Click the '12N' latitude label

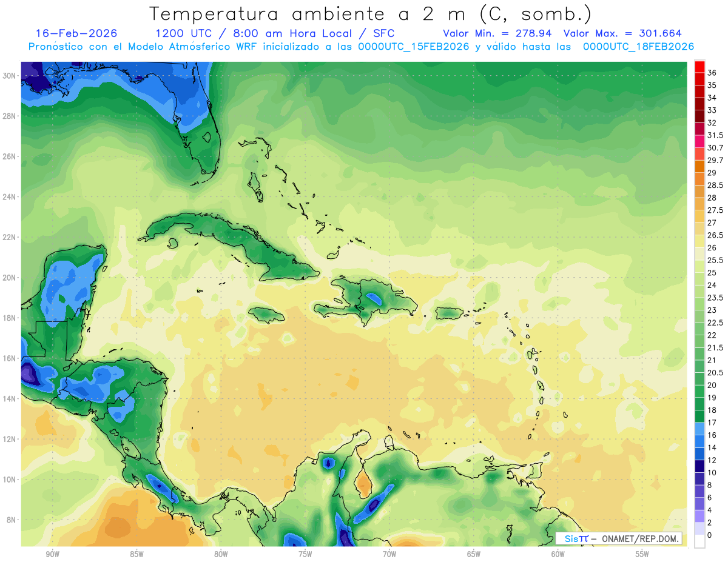point(10,439)
